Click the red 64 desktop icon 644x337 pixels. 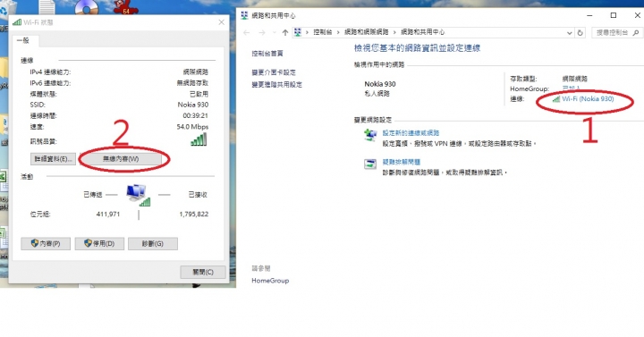pos(125,6)
